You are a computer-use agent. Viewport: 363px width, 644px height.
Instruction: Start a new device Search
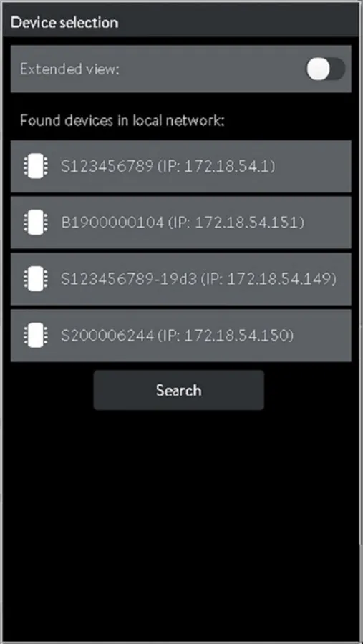point(179,390)
